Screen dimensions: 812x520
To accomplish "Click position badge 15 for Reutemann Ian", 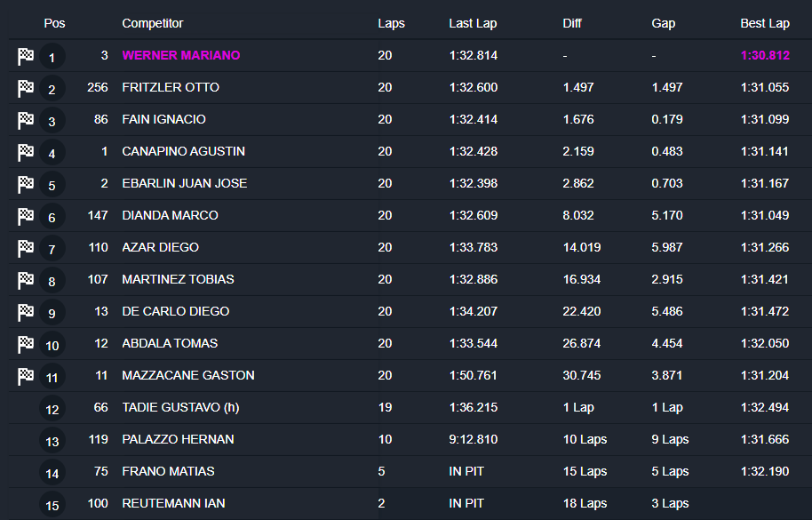I will click(x=52, y=506).
